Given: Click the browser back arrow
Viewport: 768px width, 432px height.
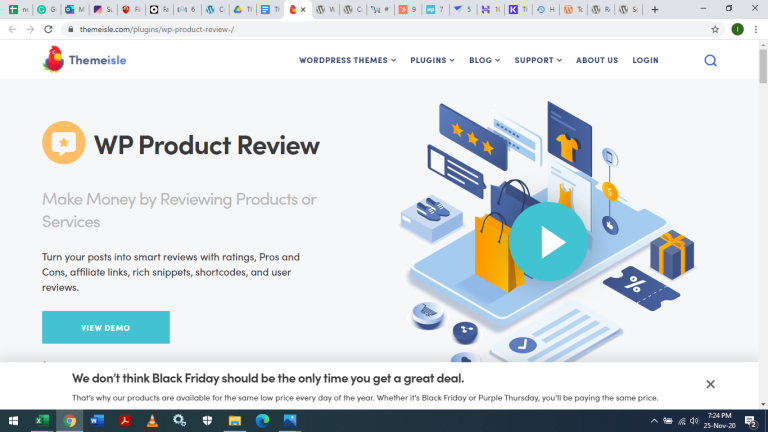Looking at the screenshot, I should point(12,29).
